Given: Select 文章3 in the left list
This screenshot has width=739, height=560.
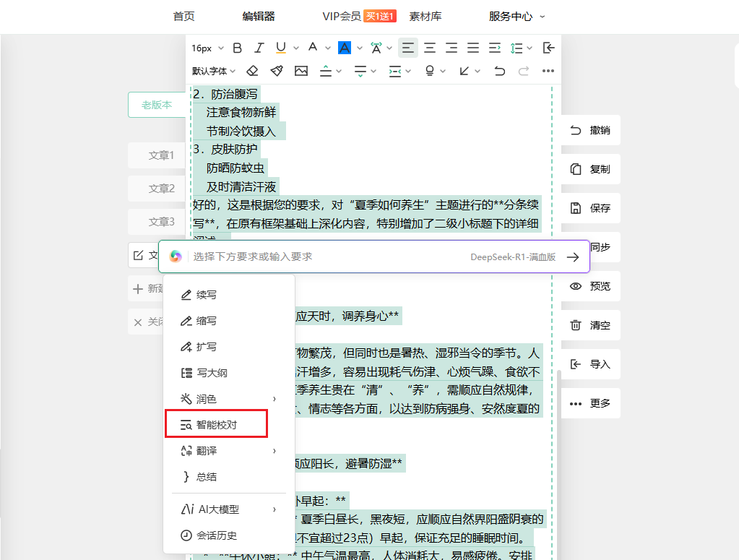Looking at the screenshot, I should point(157,222).
